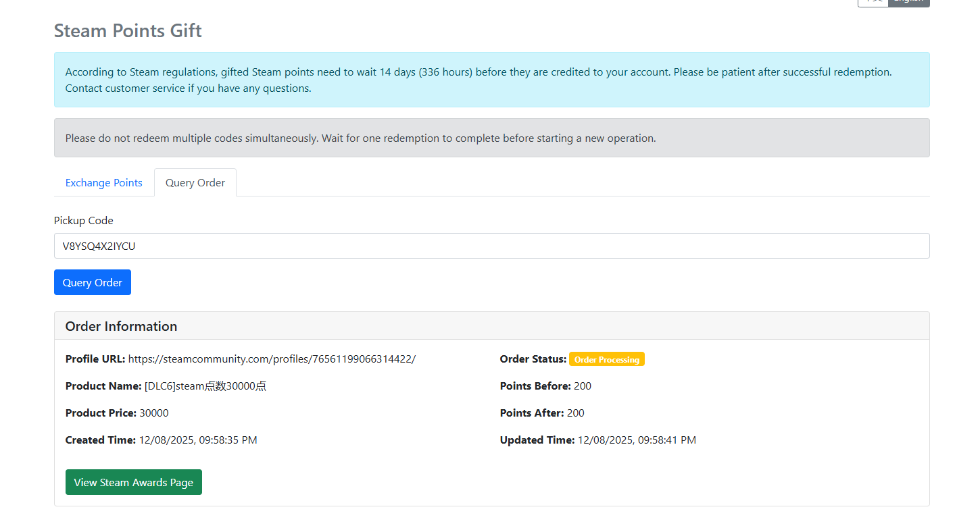This screenshot has height=526, width=980.
Task: Click the product name "[DLC6]steam点数30000点"
Action: point(205,386)
